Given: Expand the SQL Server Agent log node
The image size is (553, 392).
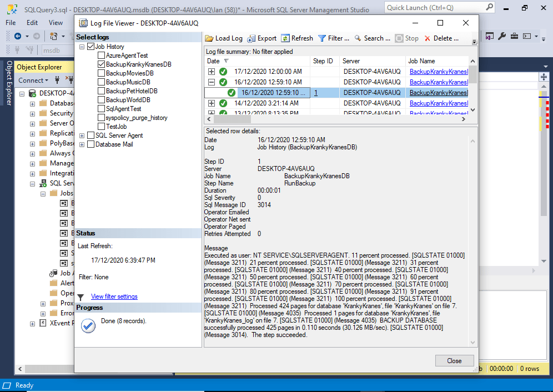Looking at the screenshot, I should [82, 135].
